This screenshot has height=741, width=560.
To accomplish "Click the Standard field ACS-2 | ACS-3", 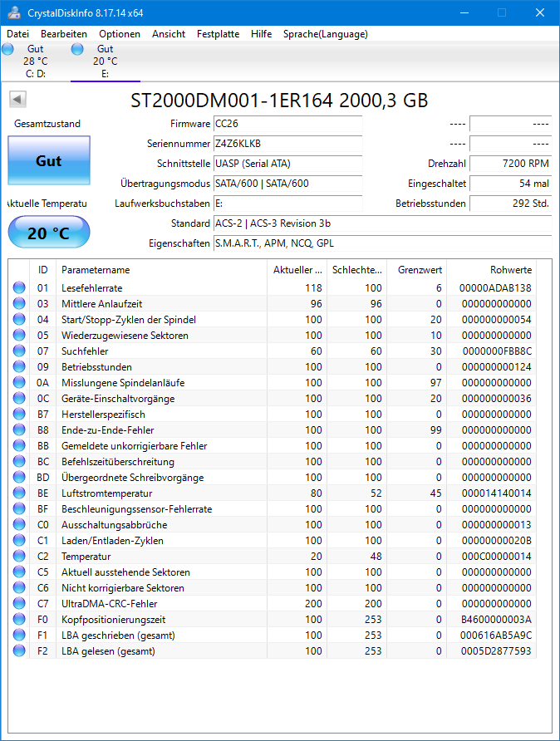I will tap(382, 223).
